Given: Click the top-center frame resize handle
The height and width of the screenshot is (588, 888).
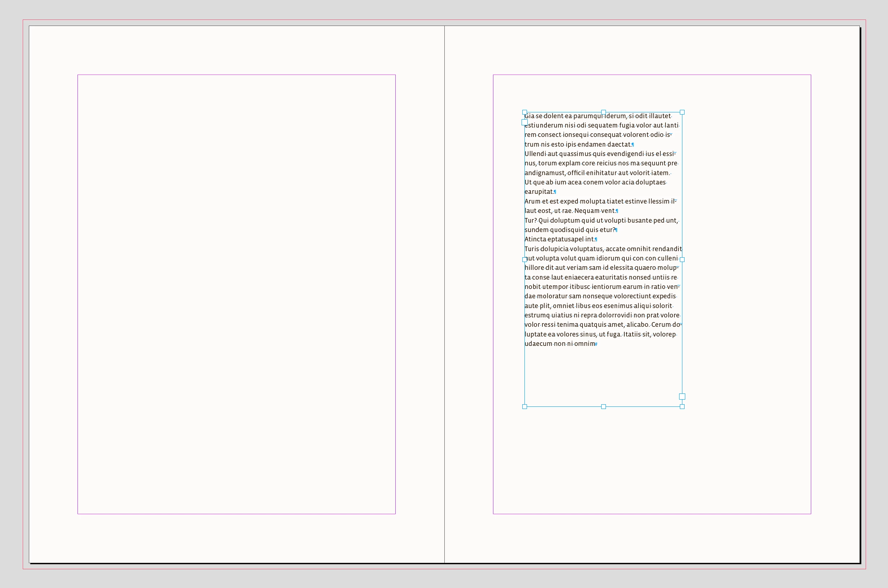Looking at the screenshot, I should tap(603, 112).
